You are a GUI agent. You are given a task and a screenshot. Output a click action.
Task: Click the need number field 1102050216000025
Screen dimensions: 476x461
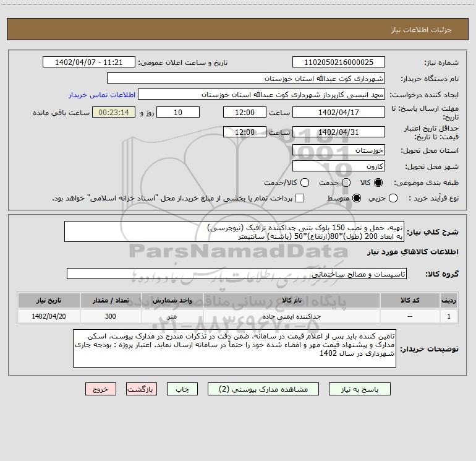(339, 62)
